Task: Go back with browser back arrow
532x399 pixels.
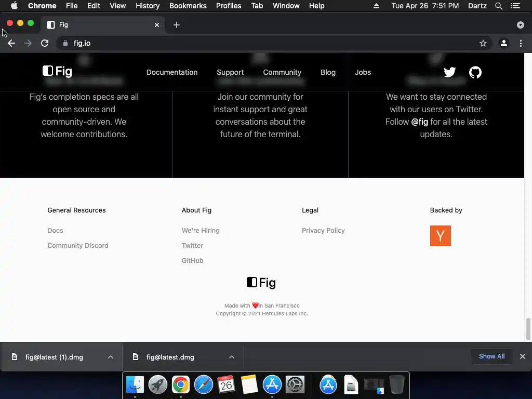Action: tap(11, 43)
